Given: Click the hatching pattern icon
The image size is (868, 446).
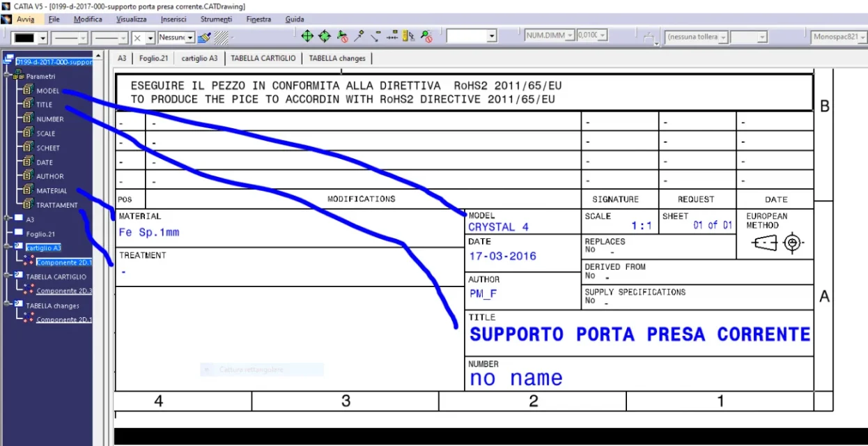Looking at the screenshot, I should 222,37.
